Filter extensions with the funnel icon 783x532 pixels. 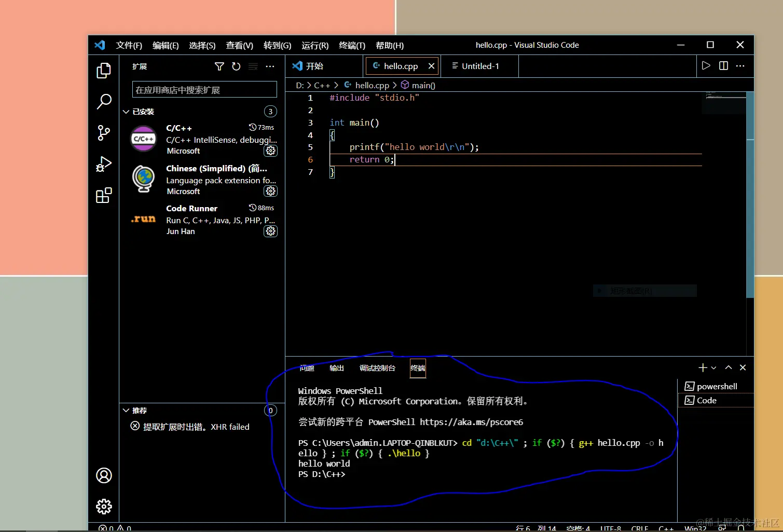[x=219, y=66]
